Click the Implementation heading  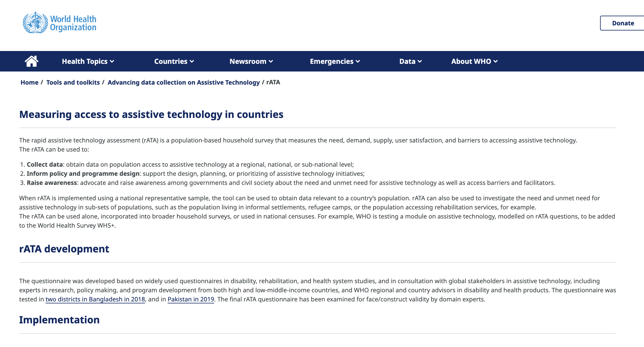pos(59,320)
